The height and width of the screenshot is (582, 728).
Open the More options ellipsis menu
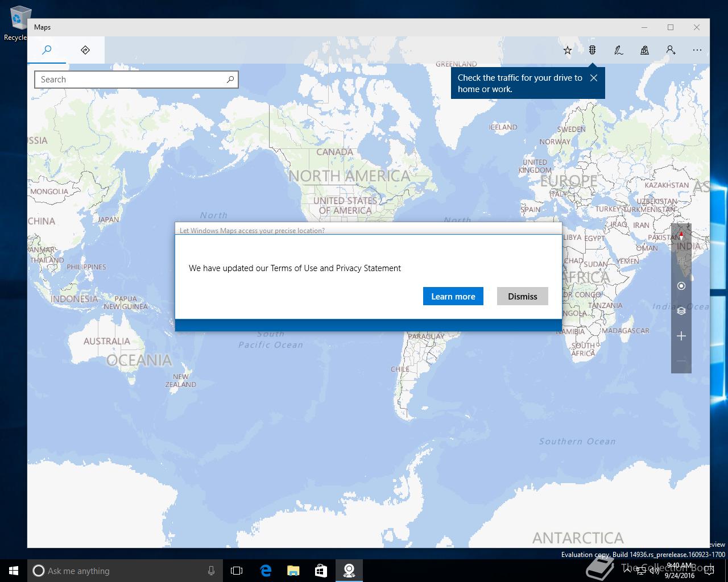[x=697, y=50]
